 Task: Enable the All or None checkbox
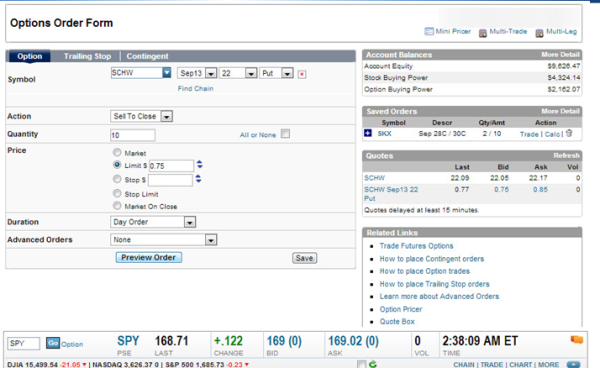285,134
